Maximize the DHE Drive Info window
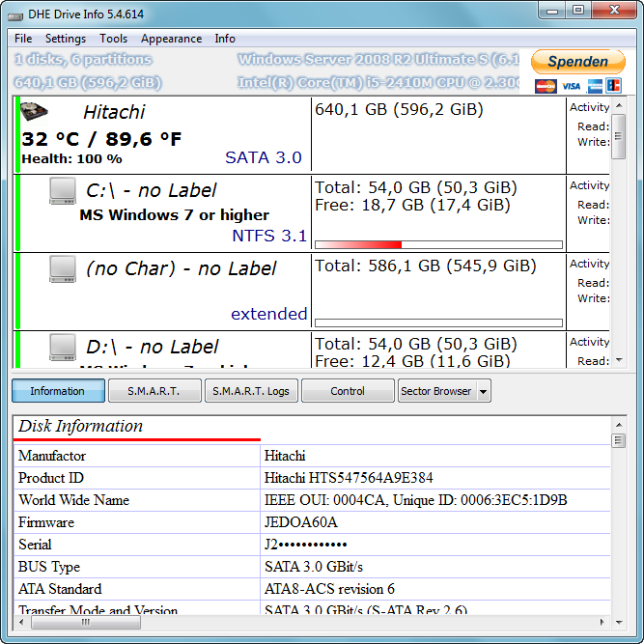 [578, 10]
